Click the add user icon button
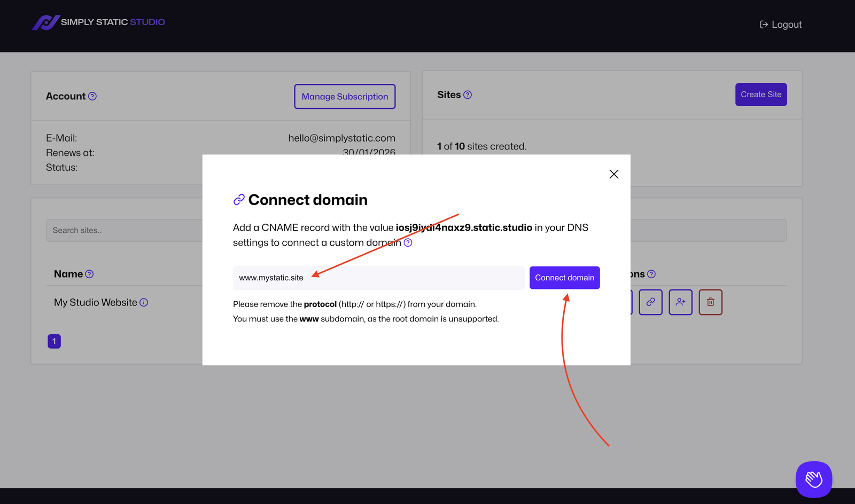Screen dimensions: 855x504 coord(680,302)
